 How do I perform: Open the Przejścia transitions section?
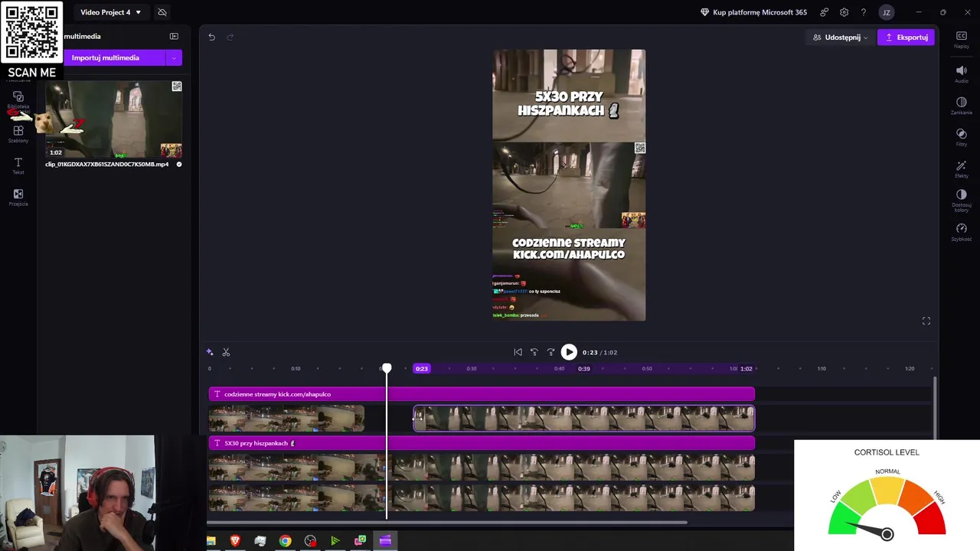pyautogui.click(x=18, y=197)
